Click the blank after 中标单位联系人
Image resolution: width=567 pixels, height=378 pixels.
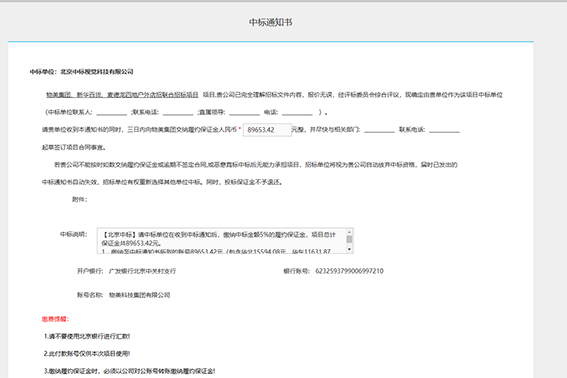[111, 112]
